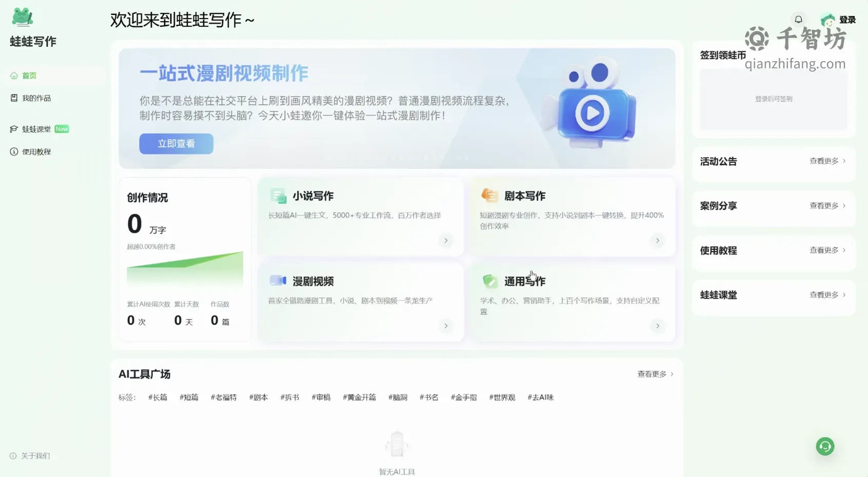
Task: Click 查看更多 for AI工具广场
Action: pyautogui.click(x=655, y=374)
